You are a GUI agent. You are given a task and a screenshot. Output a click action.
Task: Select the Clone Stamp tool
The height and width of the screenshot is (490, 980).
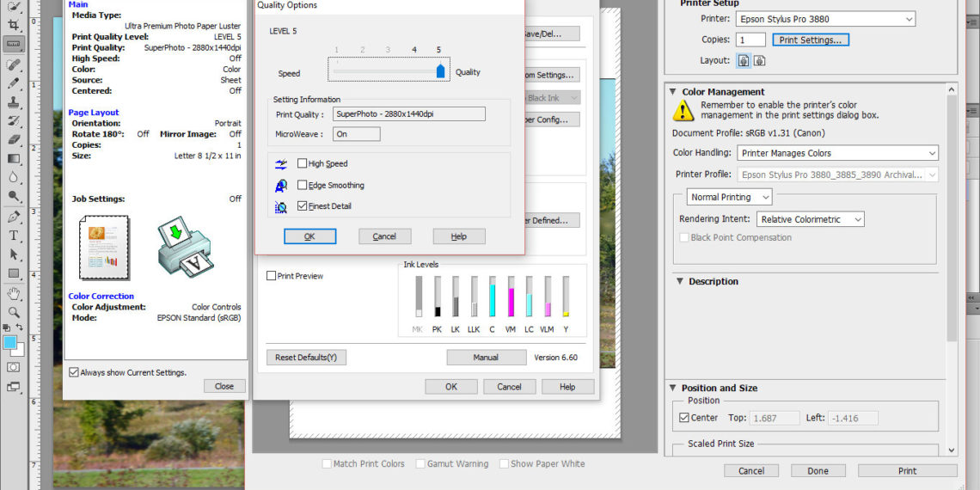[x=13, y=102]
